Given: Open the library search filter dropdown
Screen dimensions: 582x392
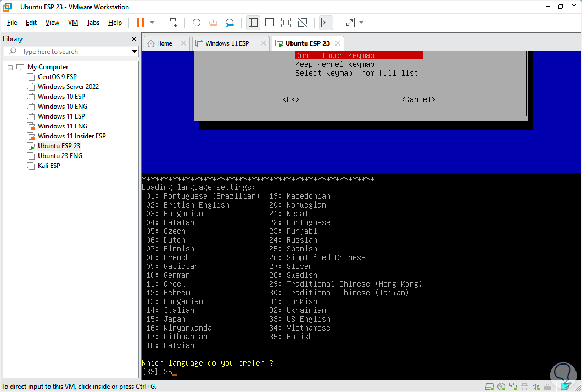Looking at the screenshot, I should (x=134, y=52).
